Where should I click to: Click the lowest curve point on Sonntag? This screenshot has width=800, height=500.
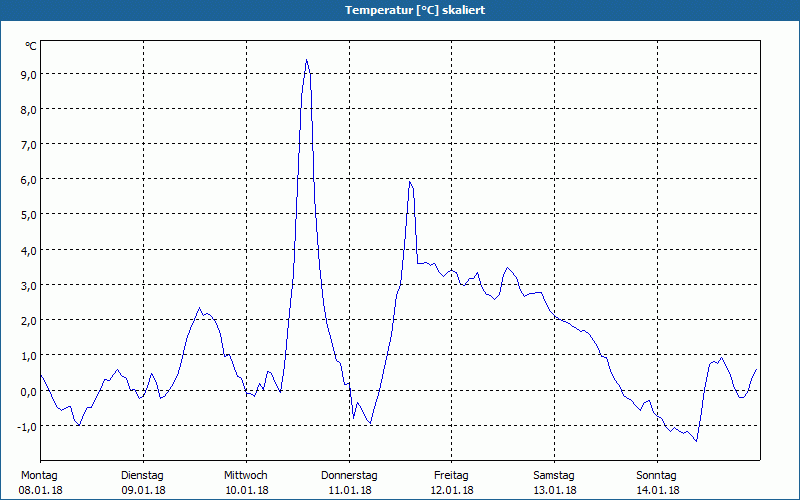696,441
